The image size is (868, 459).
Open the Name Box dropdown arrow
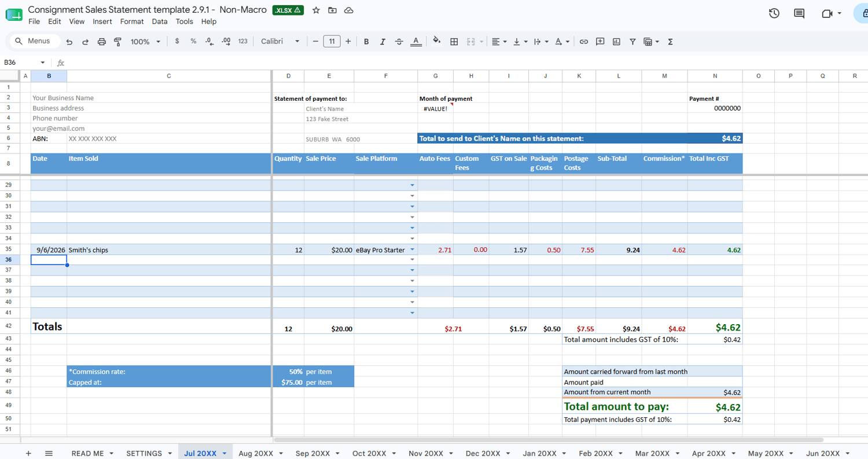42,63
